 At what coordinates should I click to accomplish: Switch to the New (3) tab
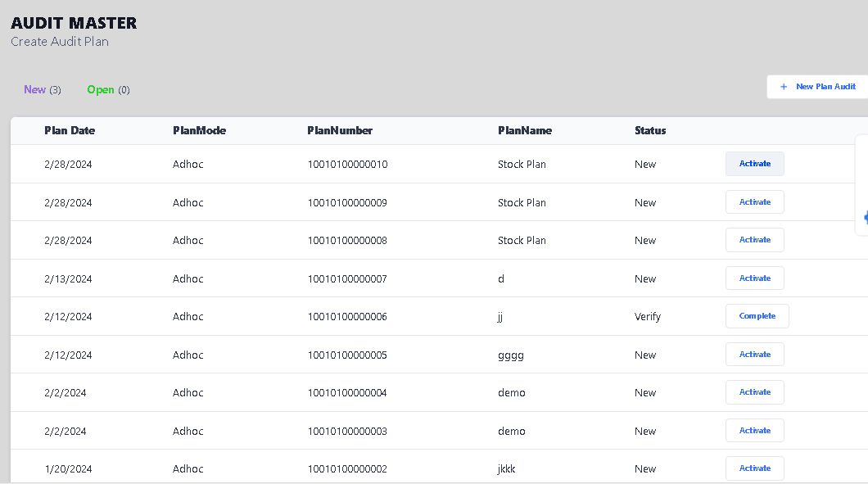[x=43, y=90]
